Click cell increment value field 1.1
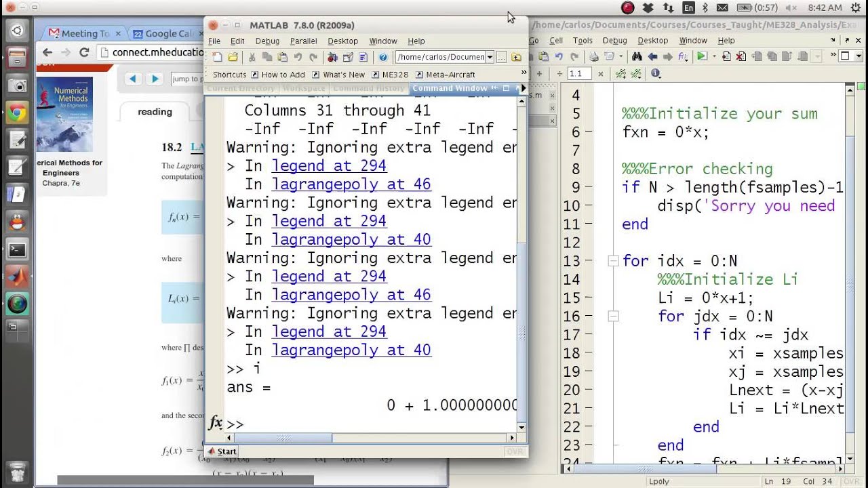This screenshot has height=488, width=868. point(580,74)
